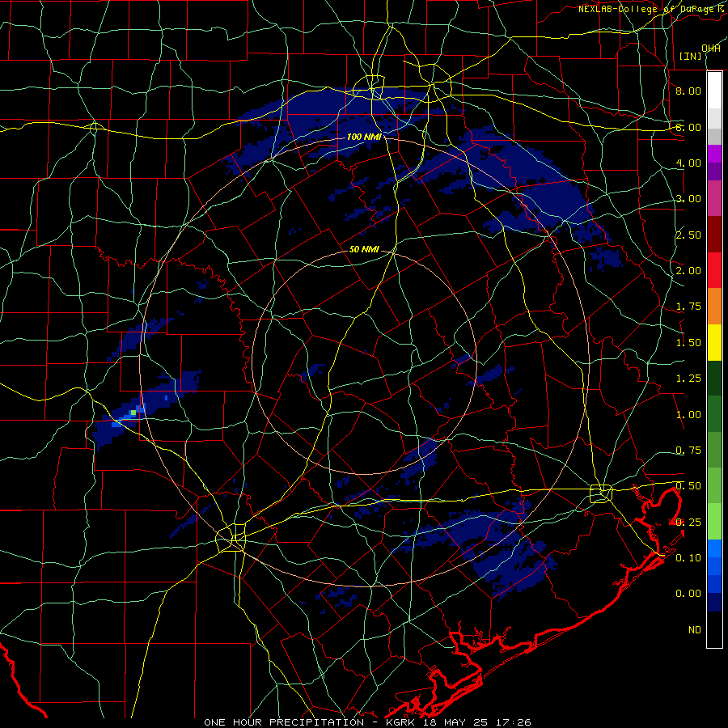Pick the darkest green legend swatch
Image resolution: width=728 pixels, height=728 pixels.
pos(714,379)
